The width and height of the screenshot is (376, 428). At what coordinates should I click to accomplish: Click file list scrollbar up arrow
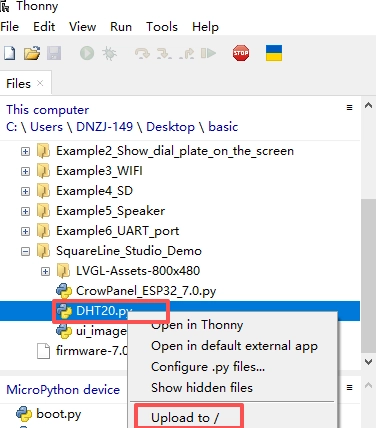368,106
